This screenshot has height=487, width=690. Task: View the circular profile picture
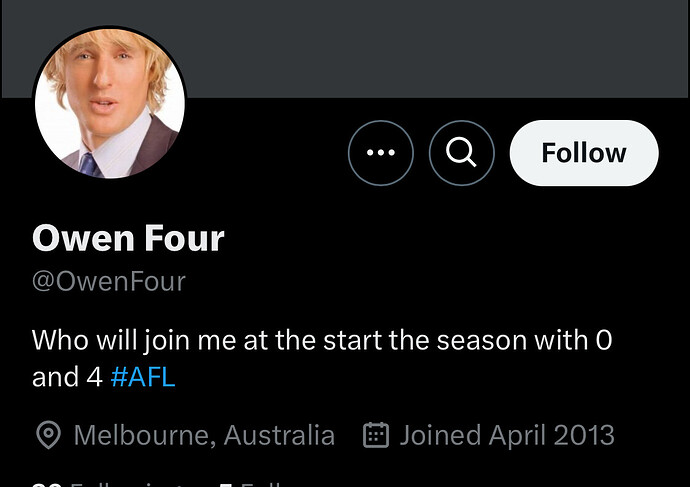click(110, 103)
